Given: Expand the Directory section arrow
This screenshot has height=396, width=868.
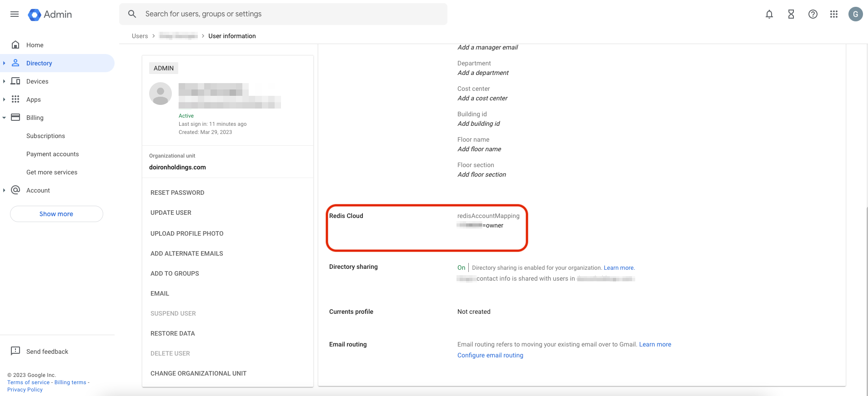Looking at the screenshot, I should (4, 63).
